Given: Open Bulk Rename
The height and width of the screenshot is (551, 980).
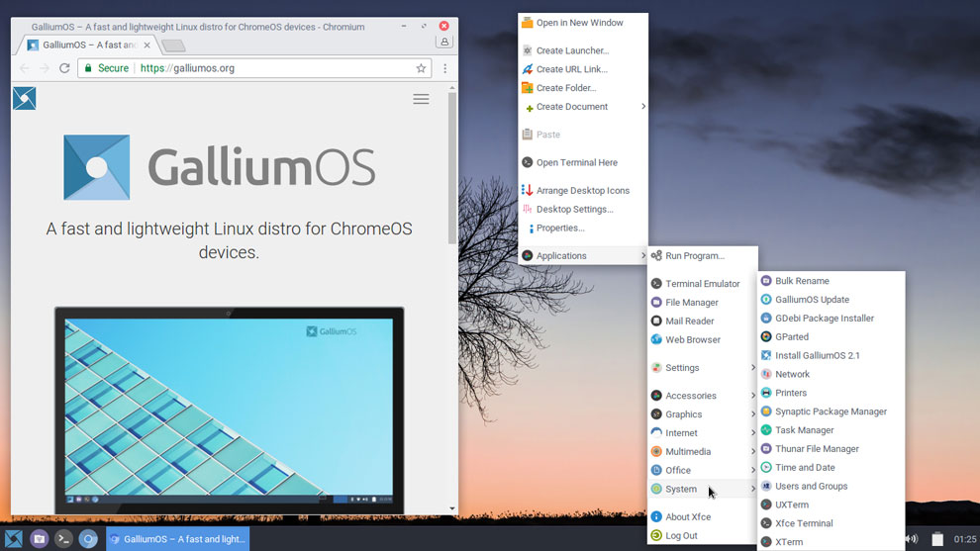Looking at the screenshot, I should coord(831,281).
